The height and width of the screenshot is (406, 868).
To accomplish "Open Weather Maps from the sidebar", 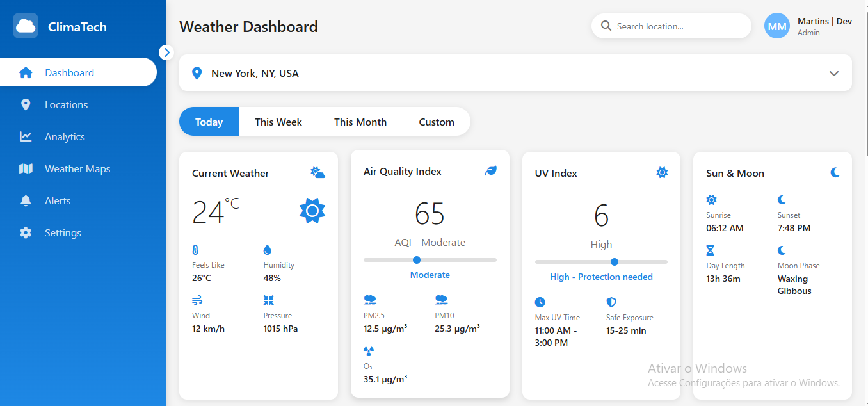I will [x=78, y=168].
